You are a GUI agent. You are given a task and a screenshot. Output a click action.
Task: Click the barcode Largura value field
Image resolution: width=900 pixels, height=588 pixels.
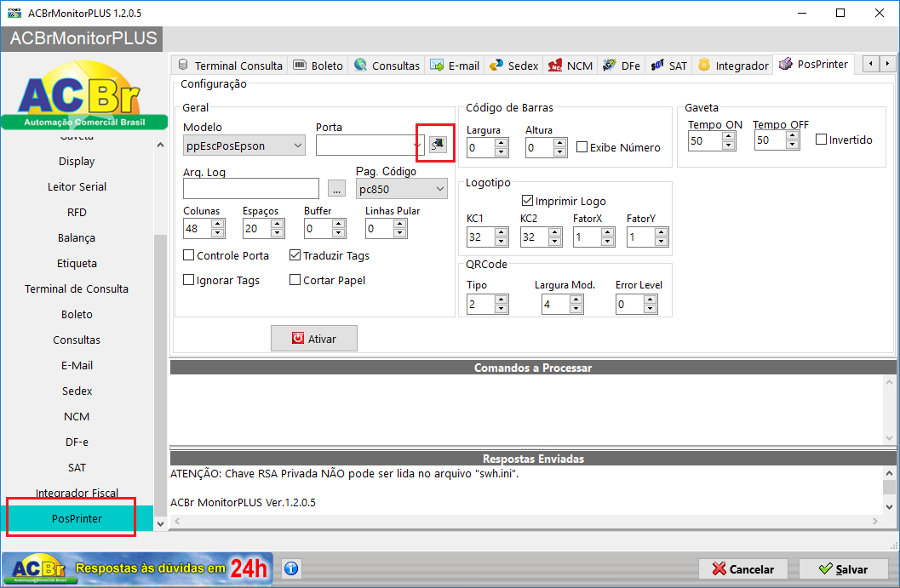pos(480,147)
